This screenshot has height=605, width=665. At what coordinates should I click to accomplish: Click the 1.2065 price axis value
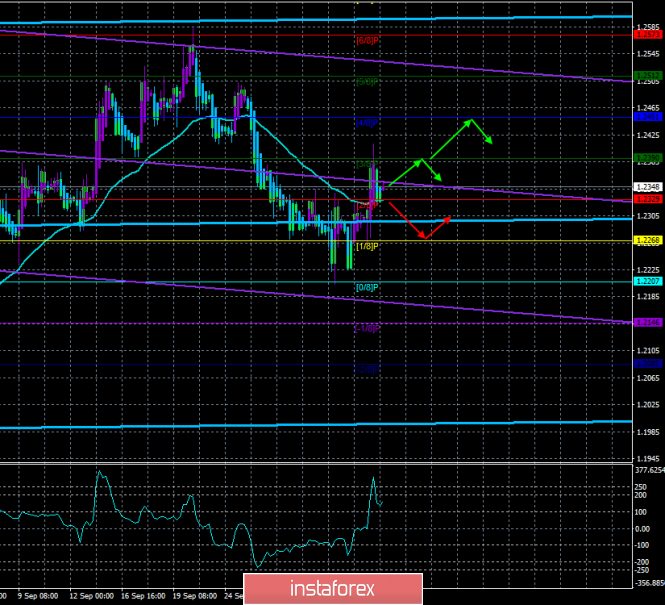point(649,378)
